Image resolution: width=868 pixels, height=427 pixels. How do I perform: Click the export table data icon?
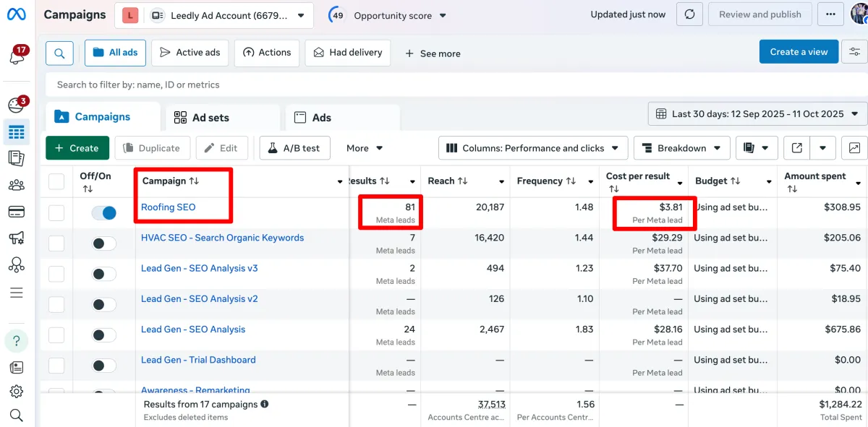tap(796, 148)
